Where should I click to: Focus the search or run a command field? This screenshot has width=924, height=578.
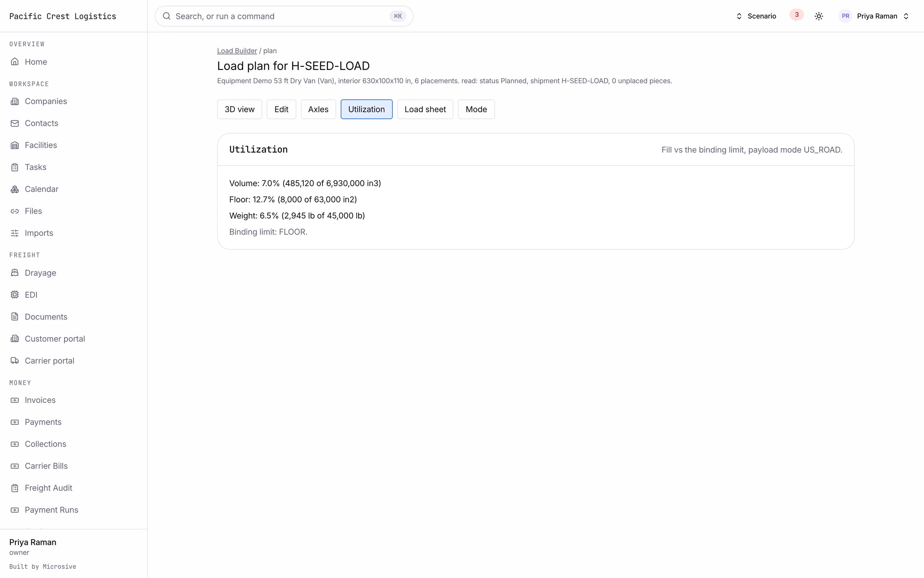(284, 16)
